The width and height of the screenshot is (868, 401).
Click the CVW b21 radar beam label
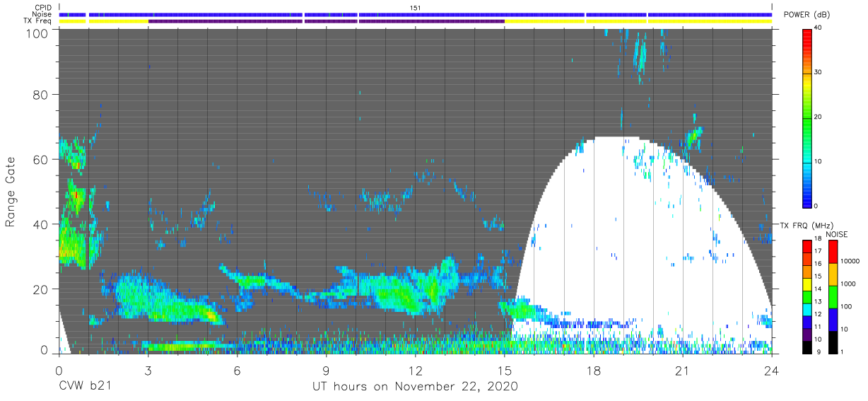pyautogui.click(x=84, y=387)
